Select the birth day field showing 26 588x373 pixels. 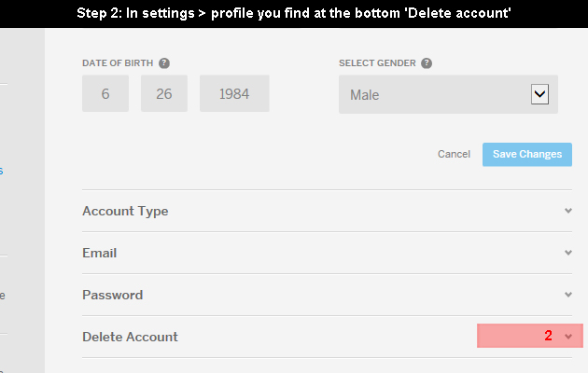click(164, 93)
